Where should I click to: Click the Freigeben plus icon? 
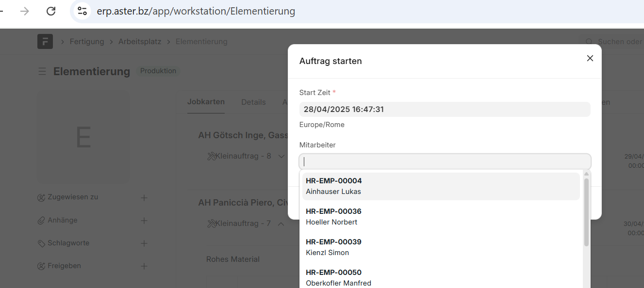click(x=144, y=266)
